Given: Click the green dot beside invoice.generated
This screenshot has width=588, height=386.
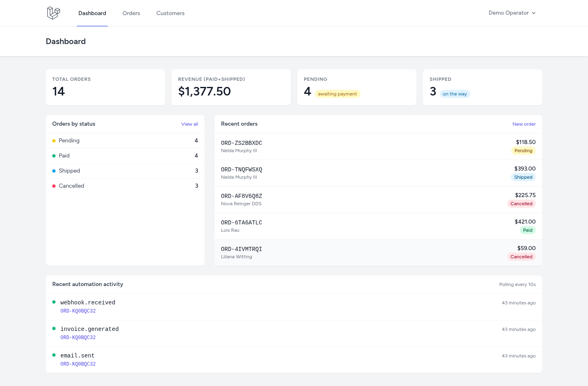Looking at the screenshot, I should (x=54, y=328).
